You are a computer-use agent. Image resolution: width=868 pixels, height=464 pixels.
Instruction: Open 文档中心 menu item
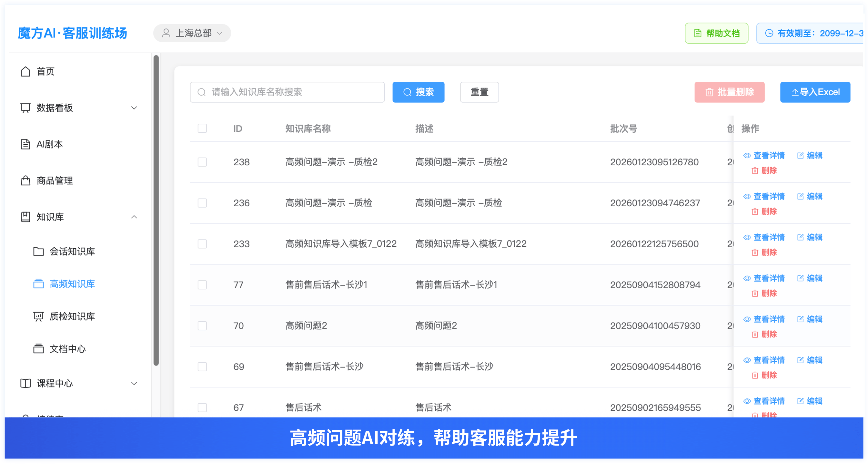[x=68, y=349]
